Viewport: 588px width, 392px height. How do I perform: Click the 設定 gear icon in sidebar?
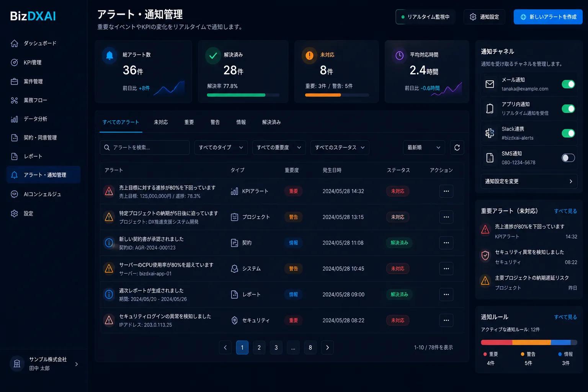pyautogui.click(x=15, y=213)
